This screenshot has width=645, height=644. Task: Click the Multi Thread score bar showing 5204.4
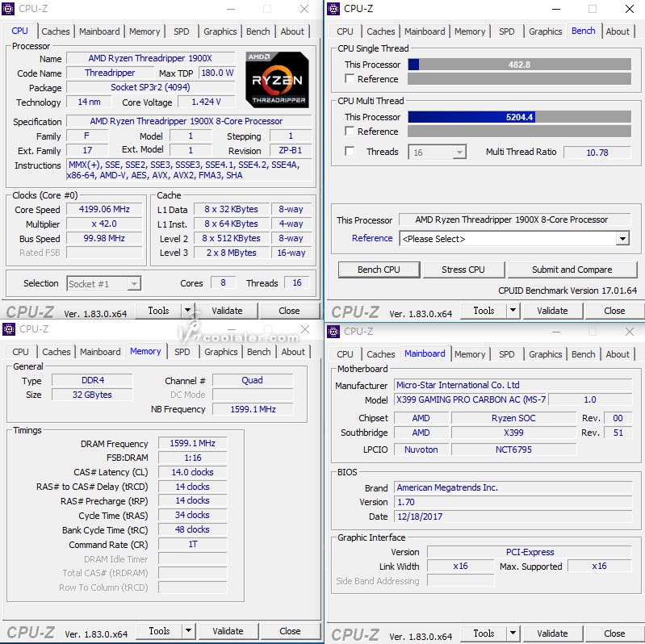coord(520,117)
